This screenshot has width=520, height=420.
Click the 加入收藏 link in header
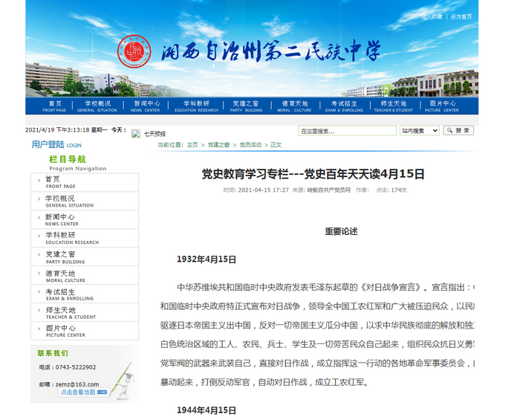(432, 16)
